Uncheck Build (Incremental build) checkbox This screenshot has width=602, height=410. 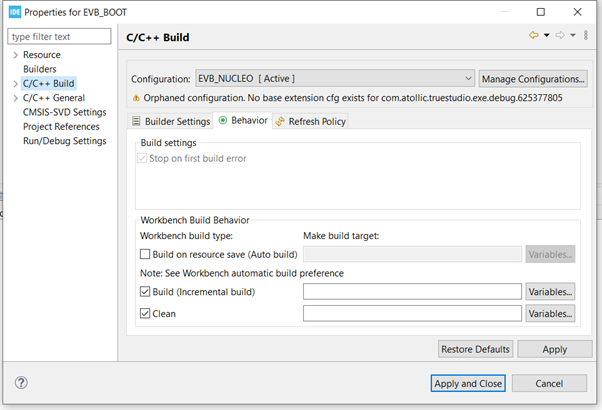point(145,292)
